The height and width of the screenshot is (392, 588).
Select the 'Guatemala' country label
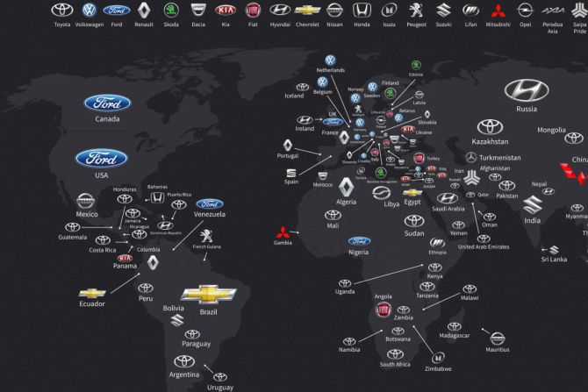coord(72,238)
